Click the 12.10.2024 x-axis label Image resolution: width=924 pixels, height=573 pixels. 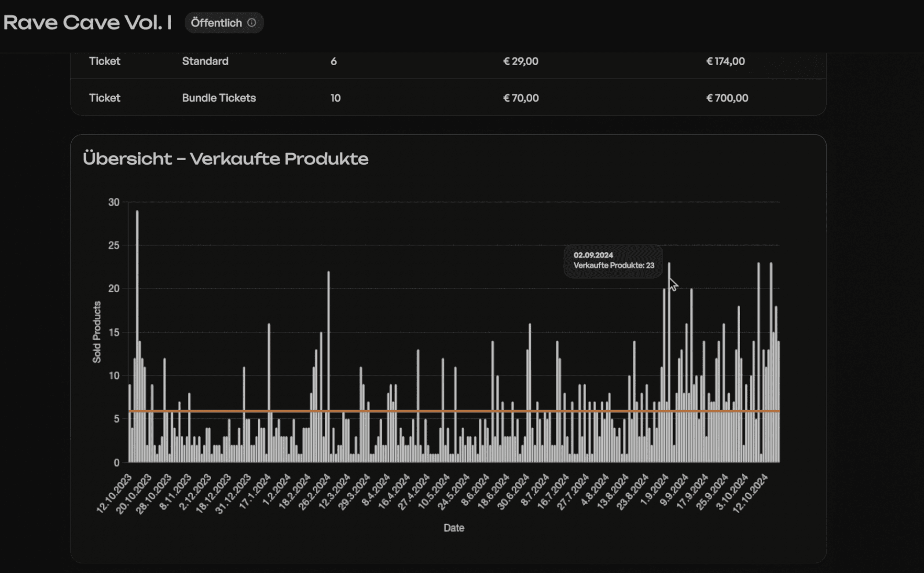point(751,493)
